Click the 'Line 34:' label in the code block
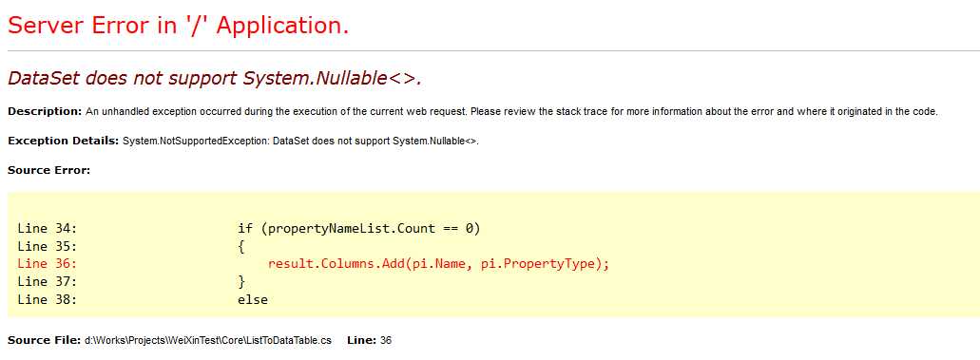 pos(47,229)
